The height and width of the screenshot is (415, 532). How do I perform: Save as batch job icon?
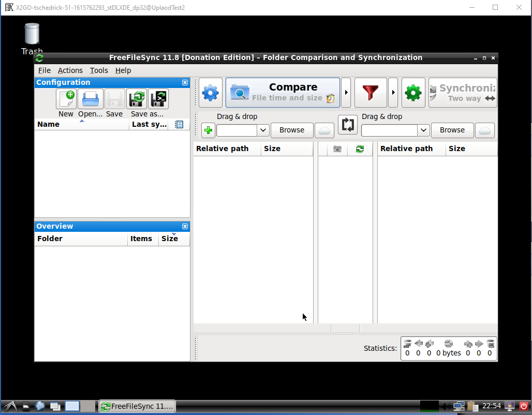tap(158, 99)
